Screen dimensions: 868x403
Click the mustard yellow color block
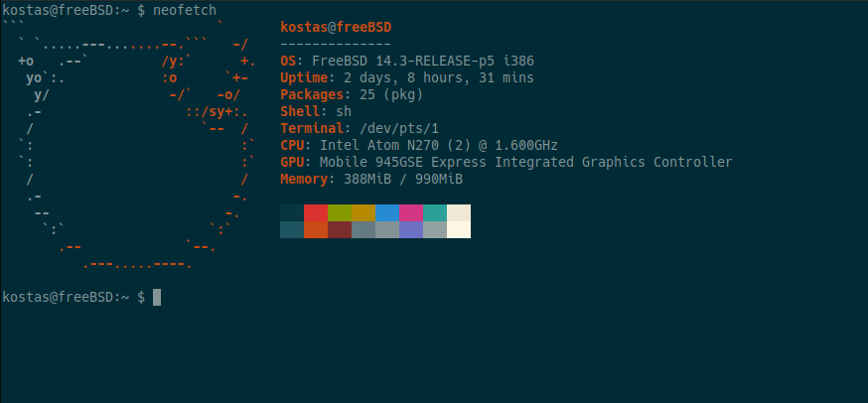[363, 213]
